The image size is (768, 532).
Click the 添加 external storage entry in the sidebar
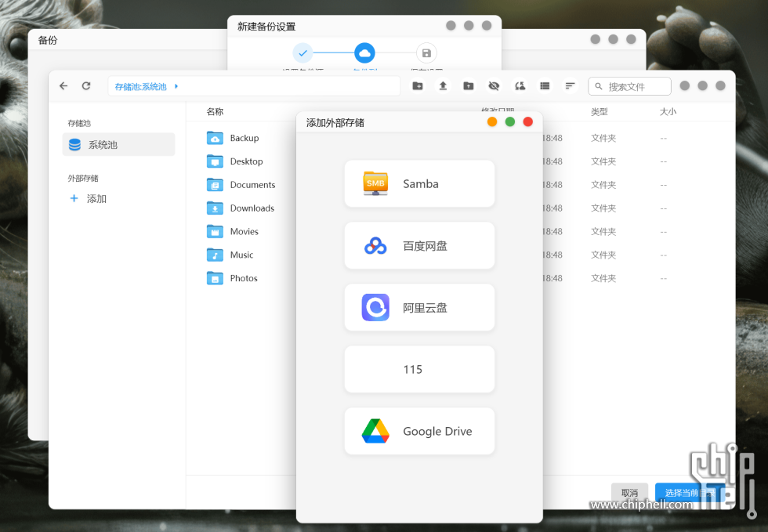point(88,198)
